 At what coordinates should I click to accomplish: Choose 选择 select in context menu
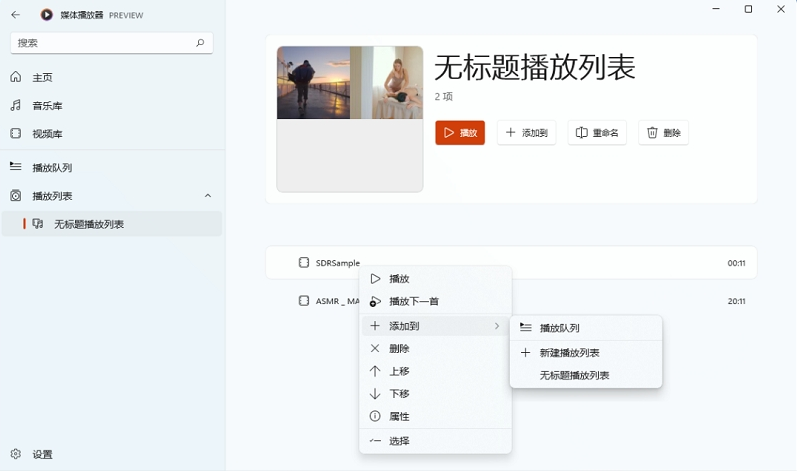point(435,441)
